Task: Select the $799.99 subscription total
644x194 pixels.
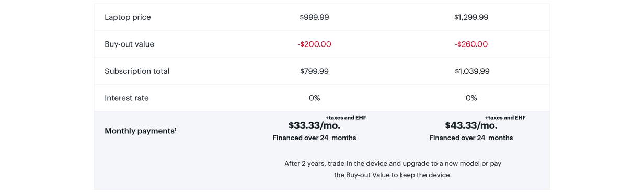Action: (314, 71)
